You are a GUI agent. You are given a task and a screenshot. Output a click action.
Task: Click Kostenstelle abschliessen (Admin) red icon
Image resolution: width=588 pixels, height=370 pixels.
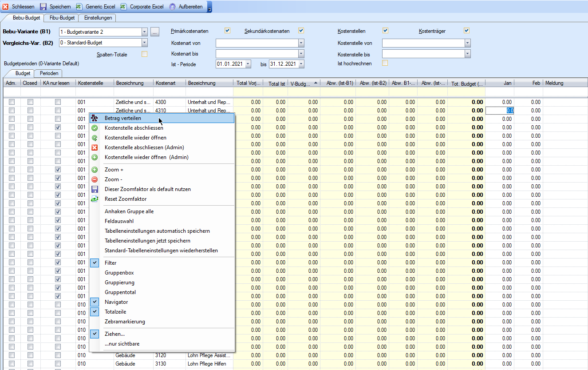[x=95, y=147]
